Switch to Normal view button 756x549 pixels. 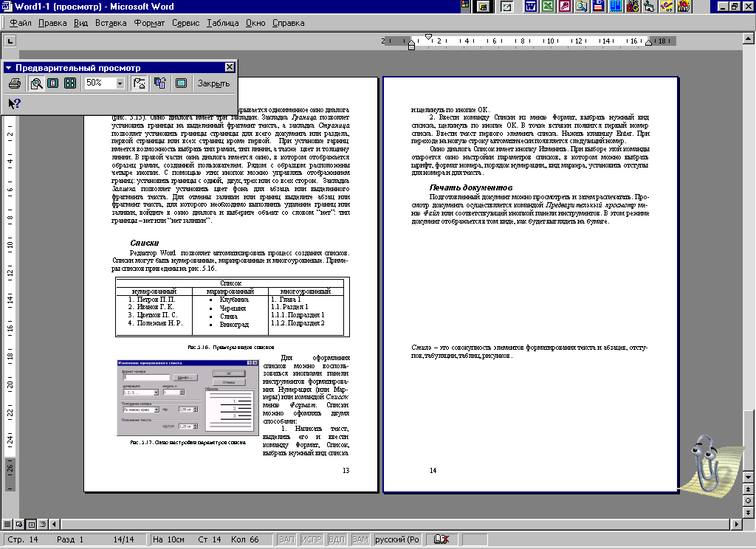pos(7,524)
